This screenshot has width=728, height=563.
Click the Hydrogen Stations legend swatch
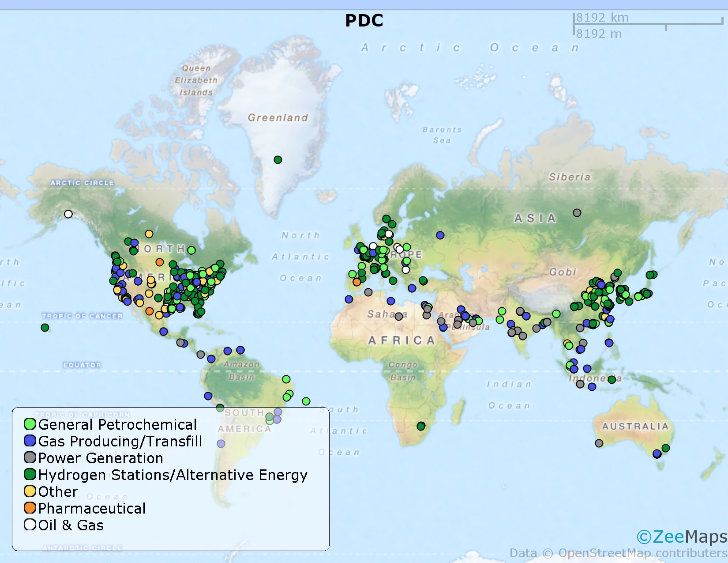coord(30,474)
